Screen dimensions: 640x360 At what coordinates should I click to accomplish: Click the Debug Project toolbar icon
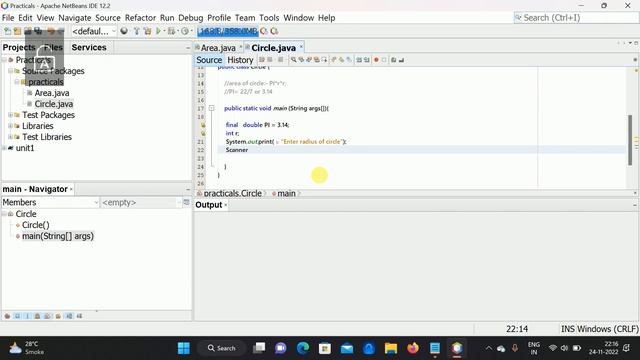click(171, 31)
